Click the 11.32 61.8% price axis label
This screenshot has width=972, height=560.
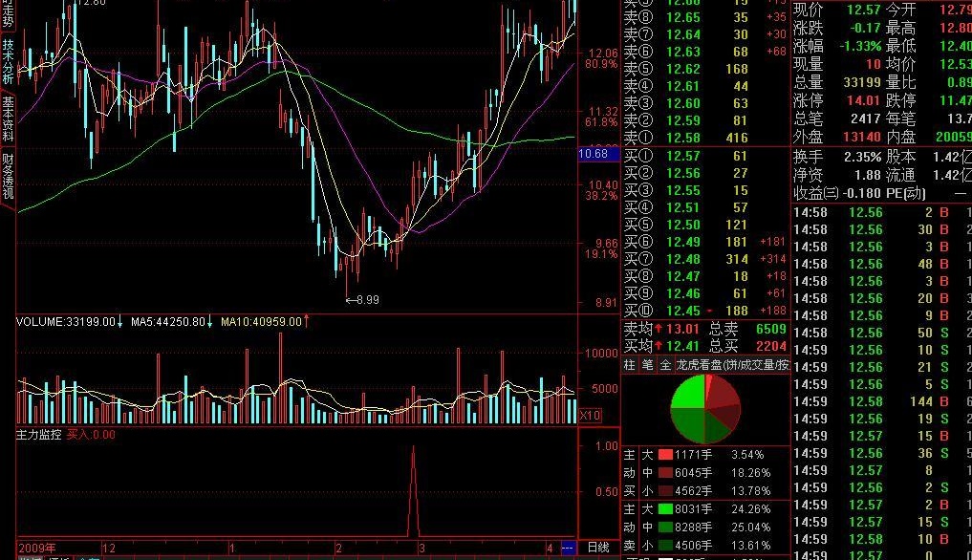point(602,117)
